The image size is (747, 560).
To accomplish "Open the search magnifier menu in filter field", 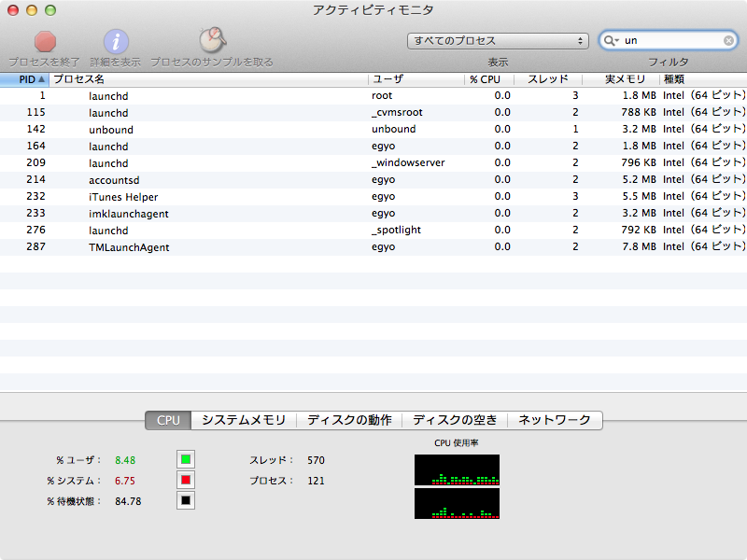I will (611, 41).
